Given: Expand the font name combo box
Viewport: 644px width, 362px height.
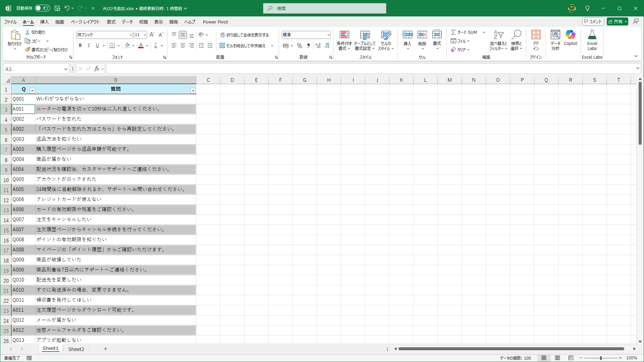Looking at the screenshot, I should pos(131,35).
